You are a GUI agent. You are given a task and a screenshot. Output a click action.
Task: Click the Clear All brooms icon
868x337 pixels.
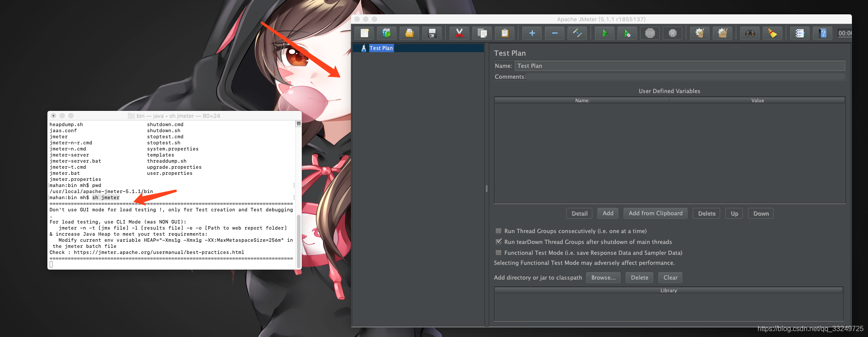pos(722,33)
